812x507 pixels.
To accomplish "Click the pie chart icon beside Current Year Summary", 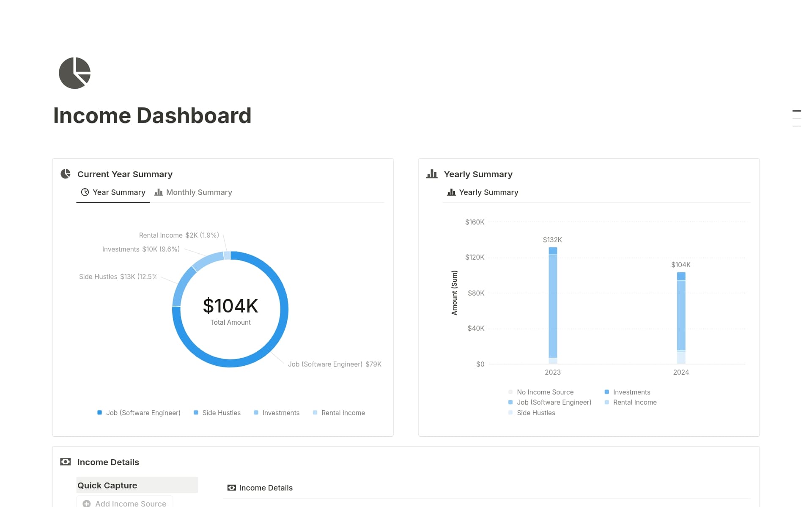I will (66, 174).
